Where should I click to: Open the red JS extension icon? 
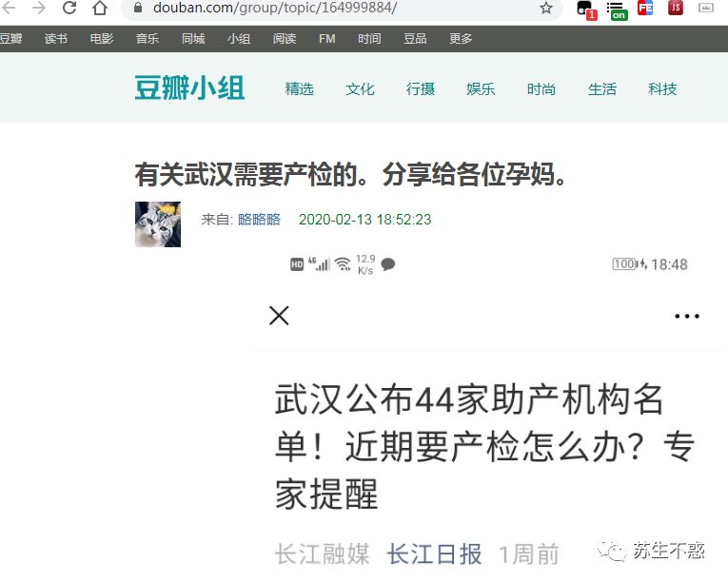[x=676, y=8]
